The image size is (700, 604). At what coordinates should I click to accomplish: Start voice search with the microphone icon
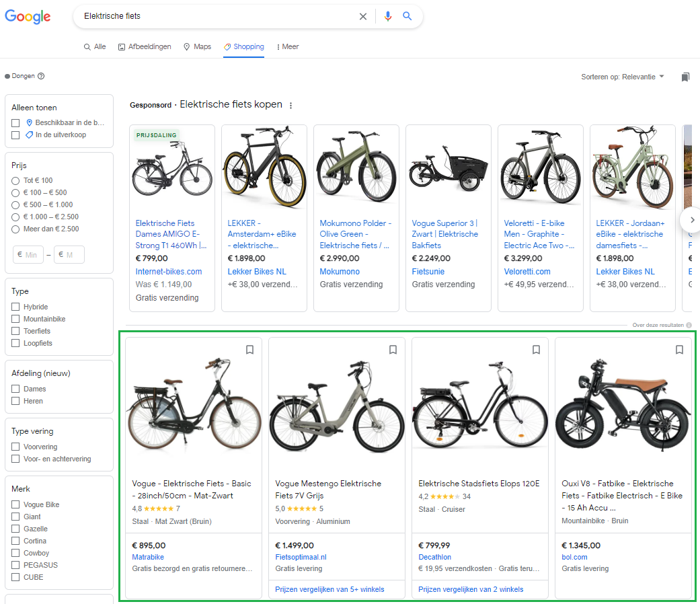tap(388, 17)
